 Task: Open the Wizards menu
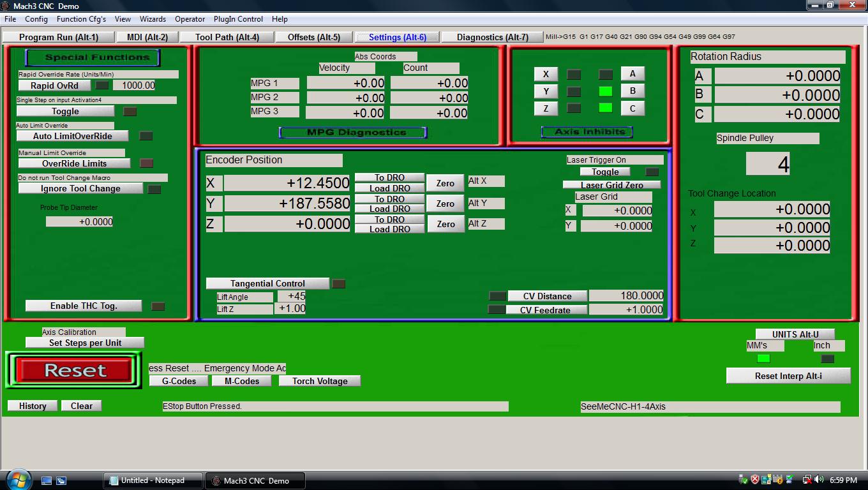point(153,19)
